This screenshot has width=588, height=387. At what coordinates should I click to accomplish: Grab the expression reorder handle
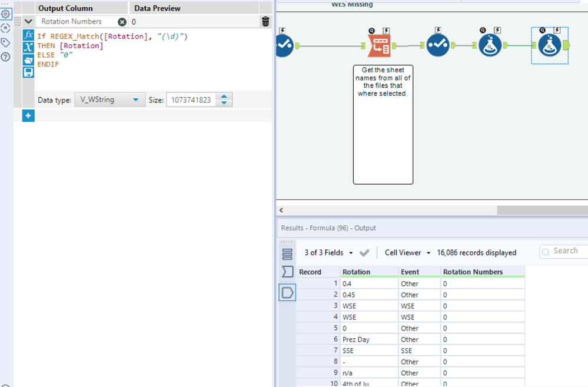click(18, 22)
